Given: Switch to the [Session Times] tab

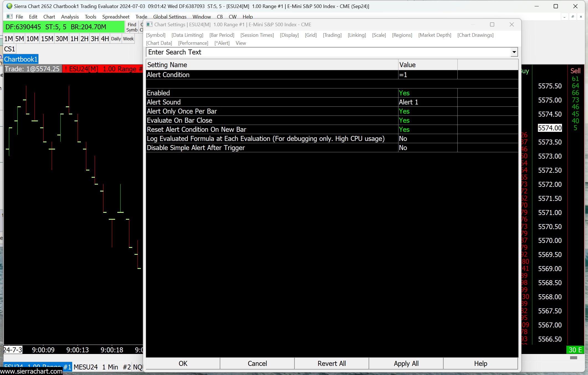Looking at the screenshot, I should pos(257,35).
